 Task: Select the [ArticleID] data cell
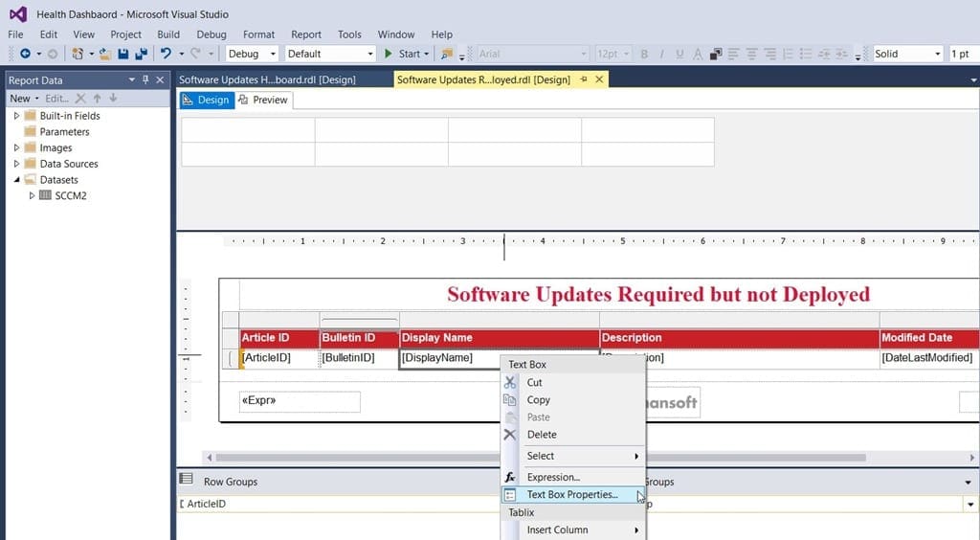click(279, 358)
